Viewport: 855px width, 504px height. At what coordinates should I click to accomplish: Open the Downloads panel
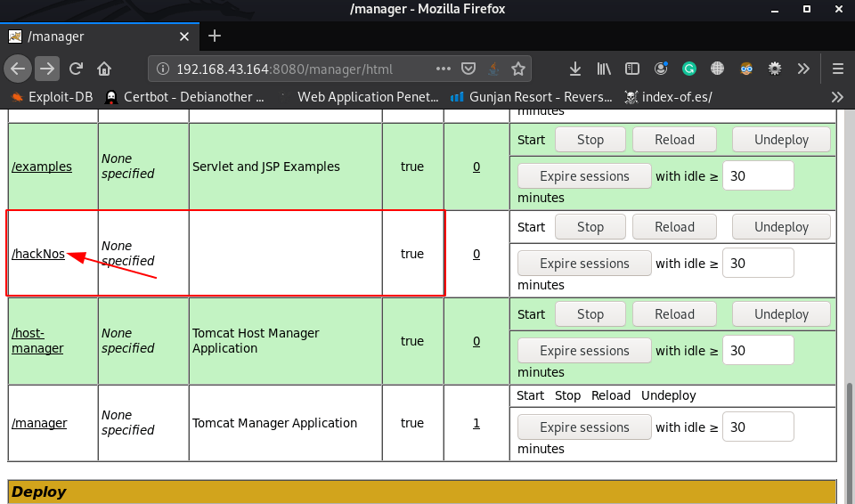click(x=575, y=69)
